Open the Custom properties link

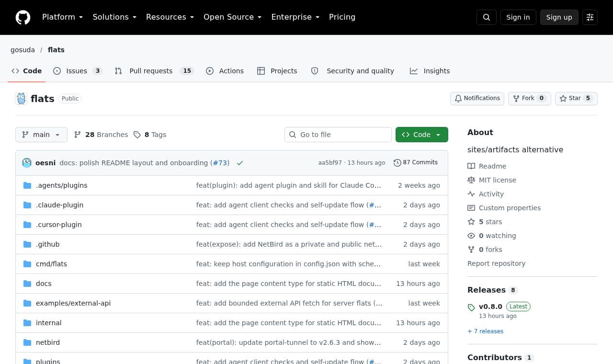tap(504, 208)
